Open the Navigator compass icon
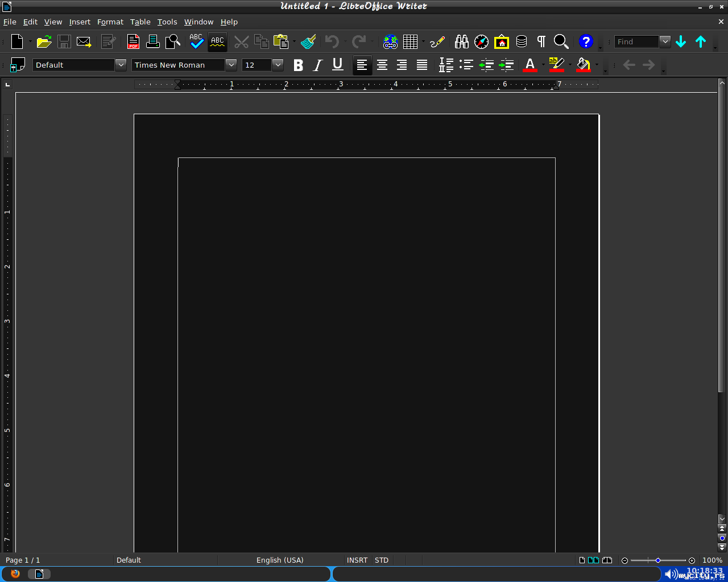The width and height of the screenshot is (728, 582). click(x=482, y=41)
